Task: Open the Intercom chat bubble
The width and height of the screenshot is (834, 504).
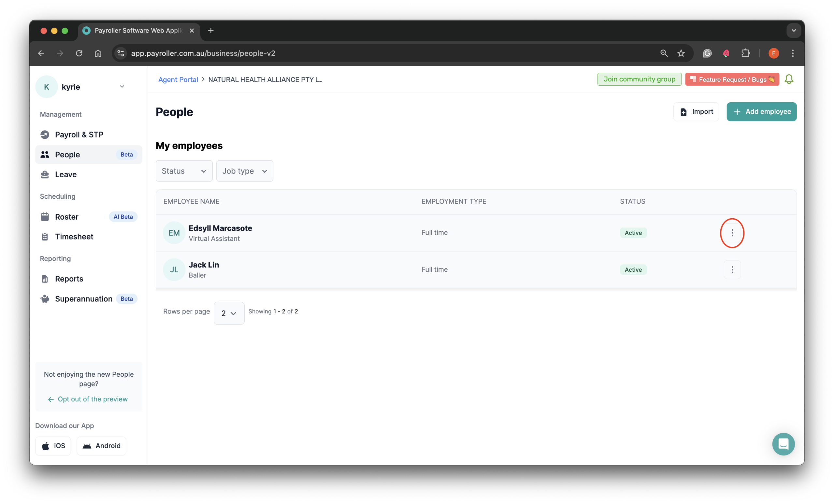Action: (784, 444)
